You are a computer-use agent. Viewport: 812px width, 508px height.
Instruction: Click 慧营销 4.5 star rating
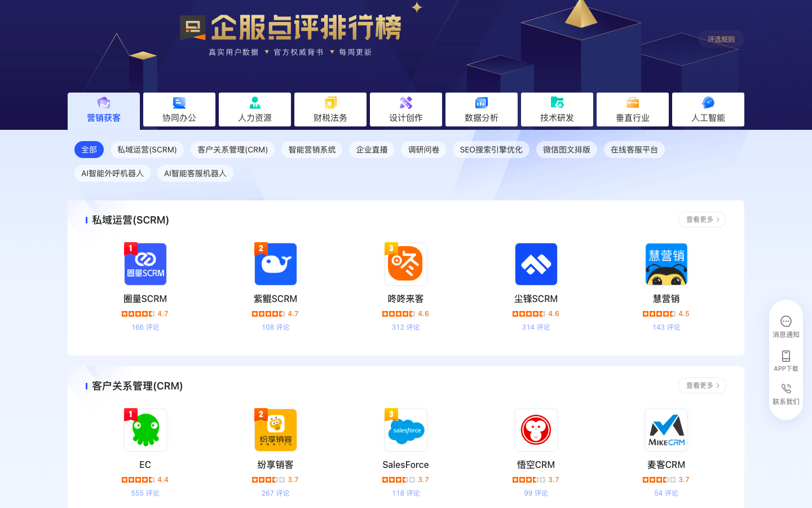[667, 314]
